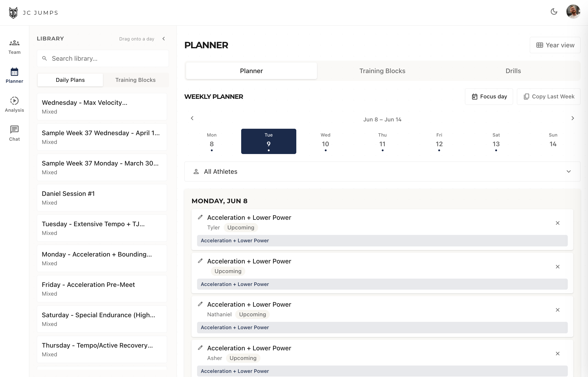Edit Nathaniel's Acceleration + Lower Power session

click(x=200, y=304)
